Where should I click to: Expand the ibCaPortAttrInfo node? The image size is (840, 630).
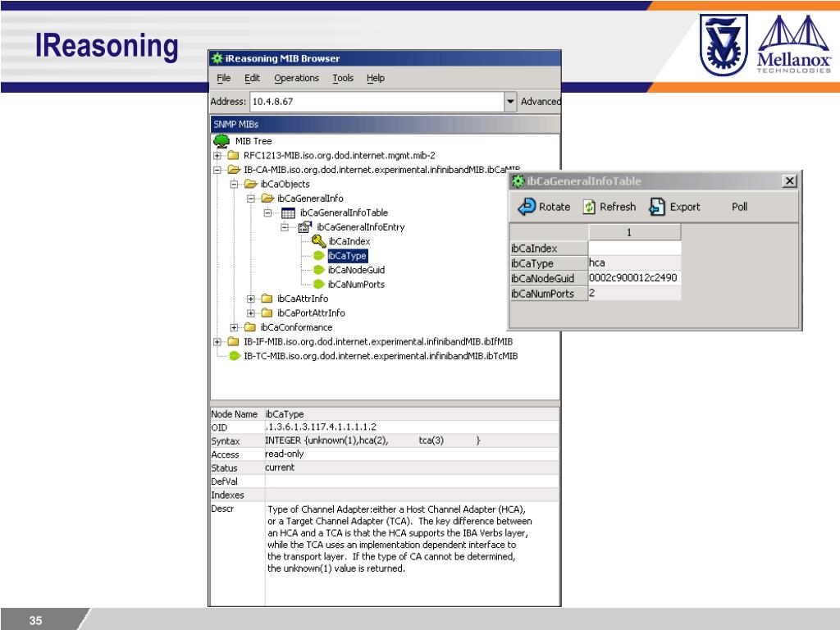pos(251,313)
